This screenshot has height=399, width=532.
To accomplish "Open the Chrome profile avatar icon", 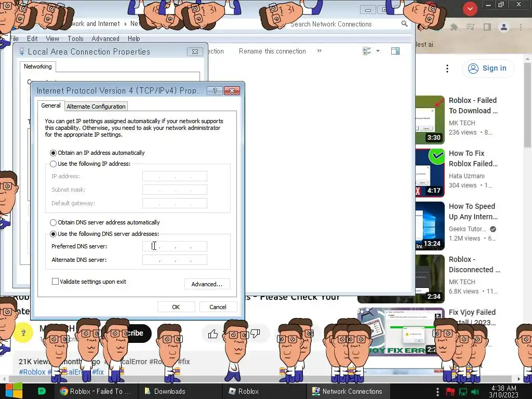I will click(504, 27).
